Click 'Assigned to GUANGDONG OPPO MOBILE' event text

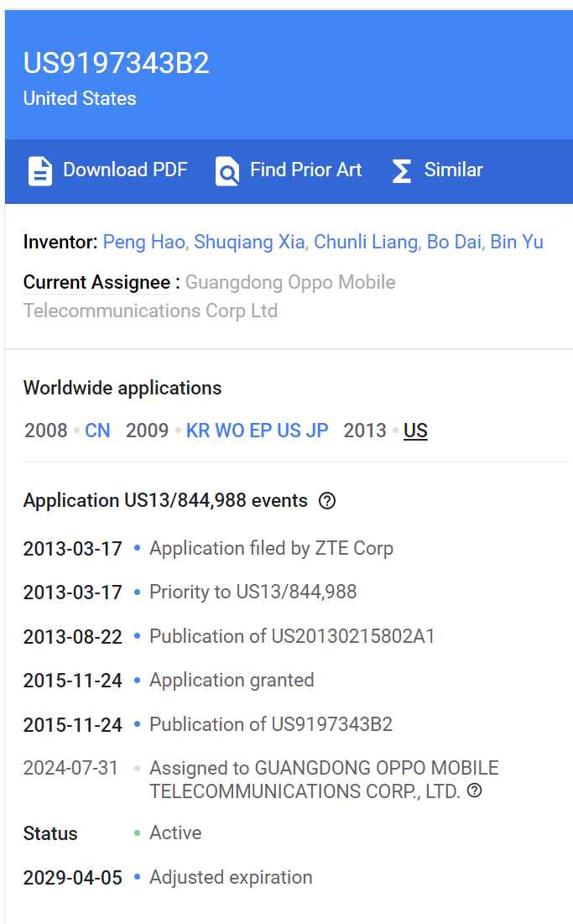(x=324, y=779)
